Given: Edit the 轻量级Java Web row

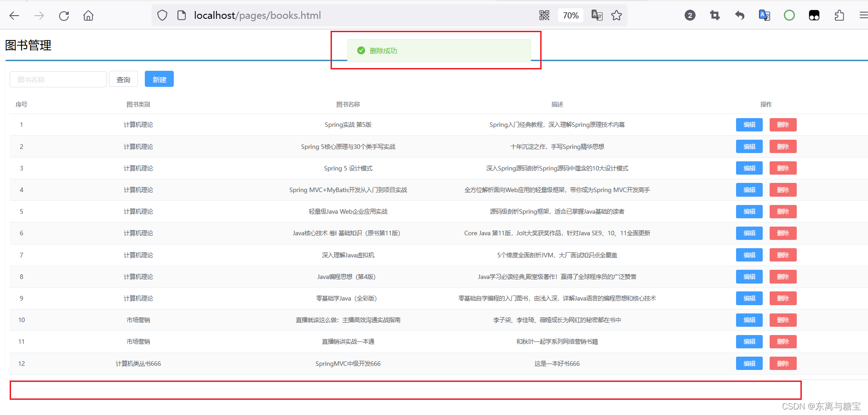Looking at the screenshot, I should (x=749, y=211).
